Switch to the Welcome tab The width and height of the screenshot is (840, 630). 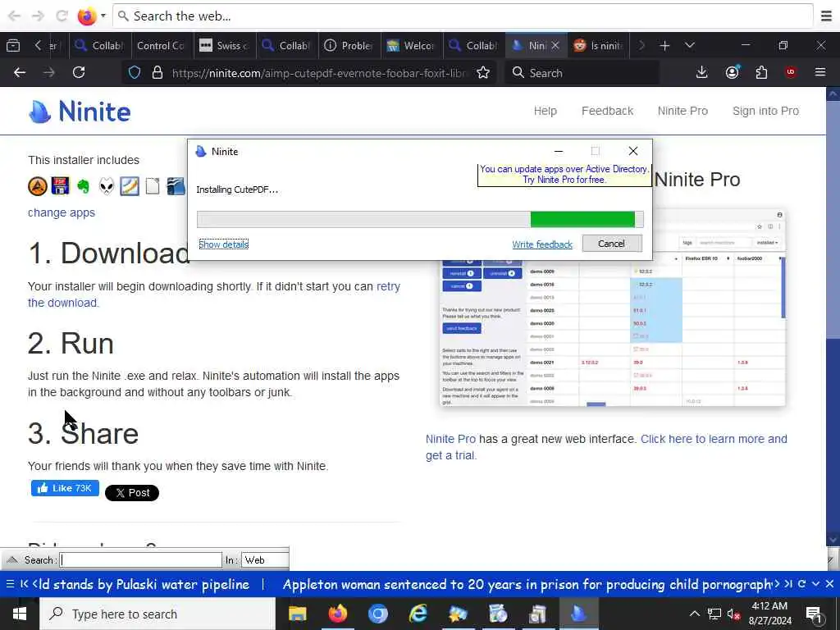point(412,46)
